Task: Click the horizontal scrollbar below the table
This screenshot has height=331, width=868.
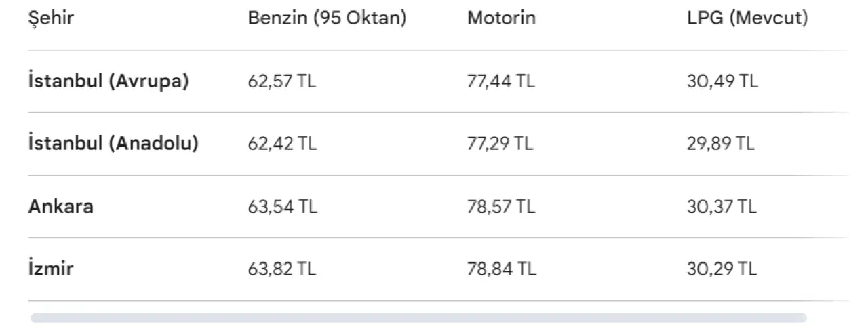Action: point(418,317)
